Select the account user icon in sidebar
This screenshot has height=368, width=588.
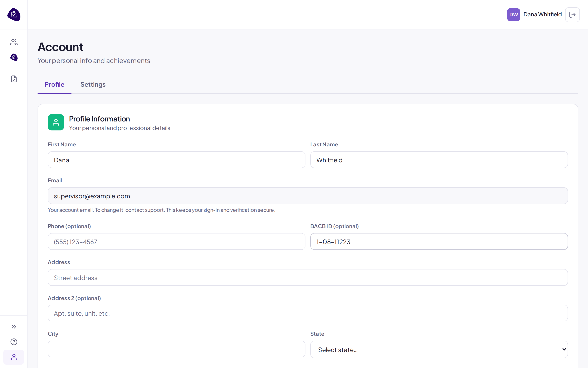[x=14, y=357]
